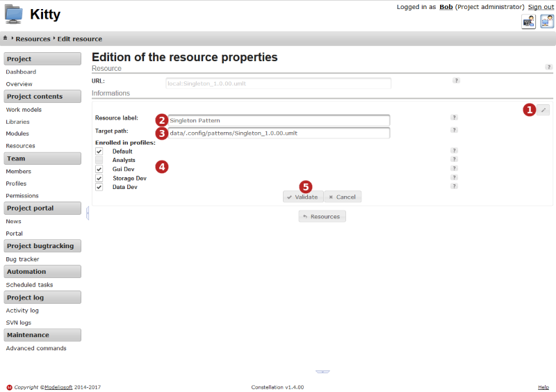Viewport: 556px width, 392px height.
Task: Click the Project bugtracking section header
Action: pyautogui.click(x=42, y=246)
